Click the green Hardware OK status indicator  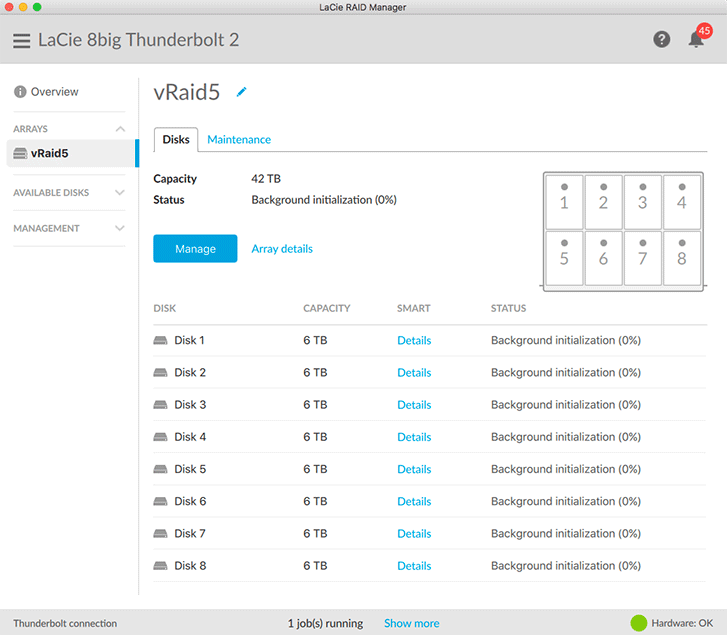638,623
